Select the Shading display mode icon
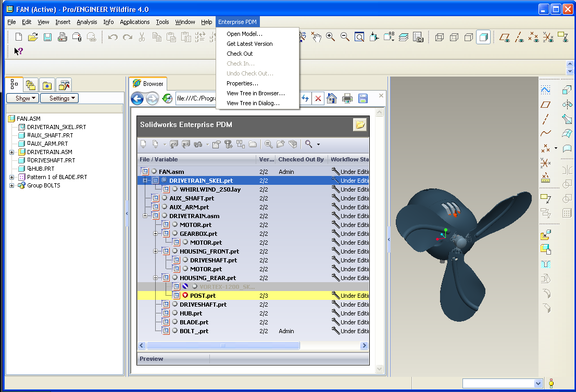 (x=483, y=37)
